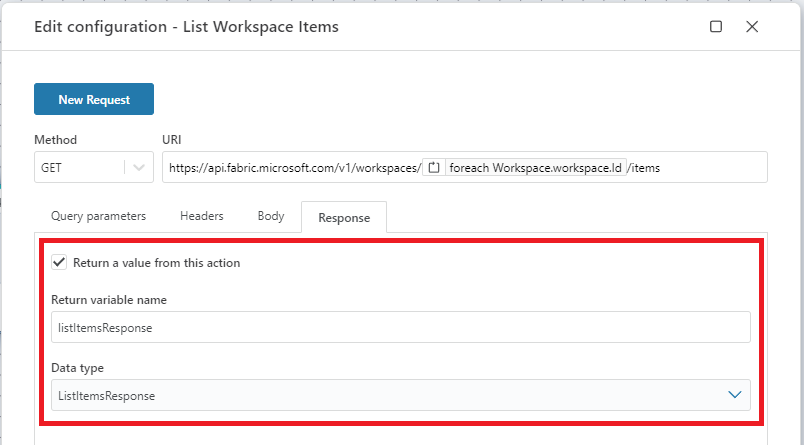Open the Headers tab
The width and height of the screenshot is (804, 445).
click(x=201, y=216)
